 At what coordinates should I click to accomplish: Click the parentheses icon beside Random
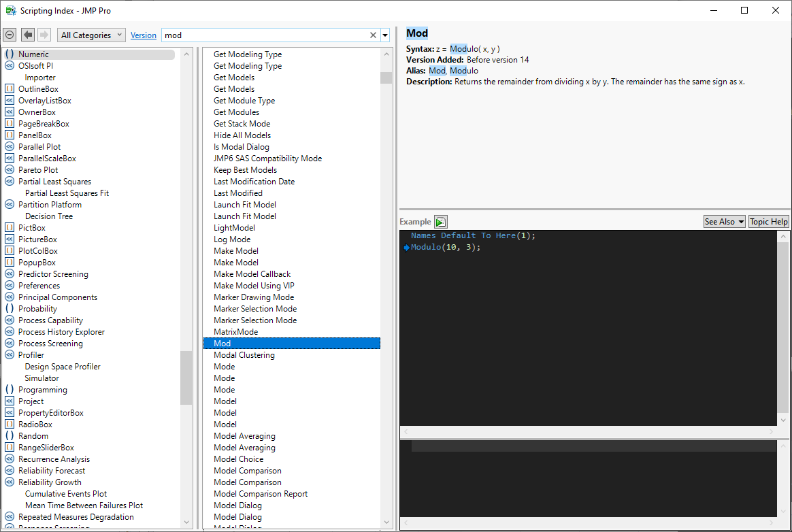[x=10, y=435]
